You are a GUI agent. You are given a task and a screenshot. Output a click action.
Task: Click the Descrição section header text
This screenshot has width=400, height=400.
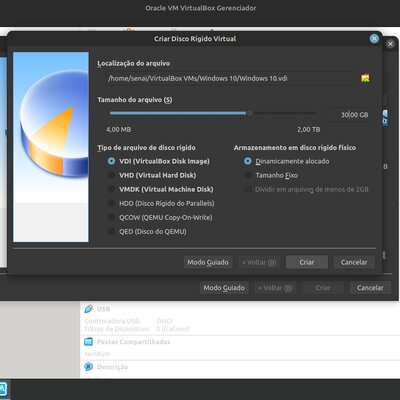click(x=112, y=367)
